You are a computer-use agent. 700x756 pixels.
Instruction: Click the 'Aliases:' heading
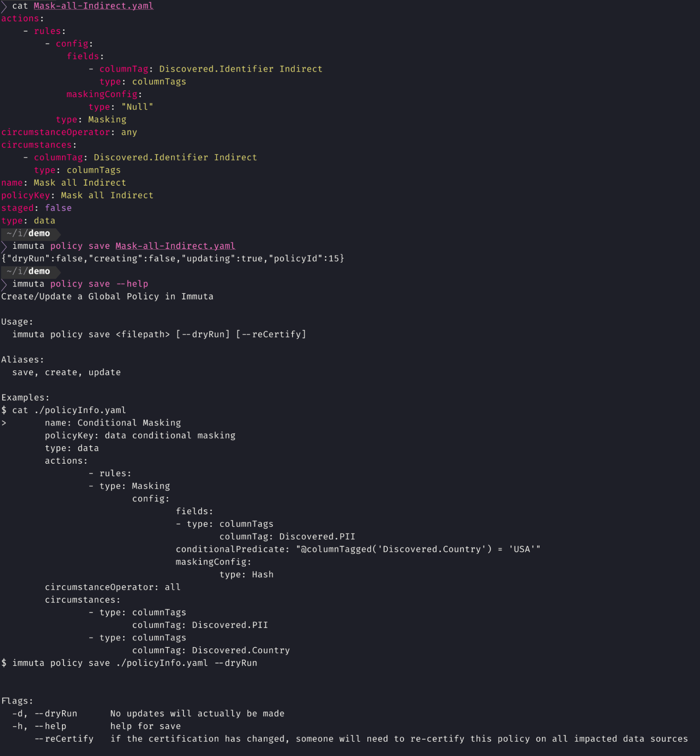[x=23, y=360]
